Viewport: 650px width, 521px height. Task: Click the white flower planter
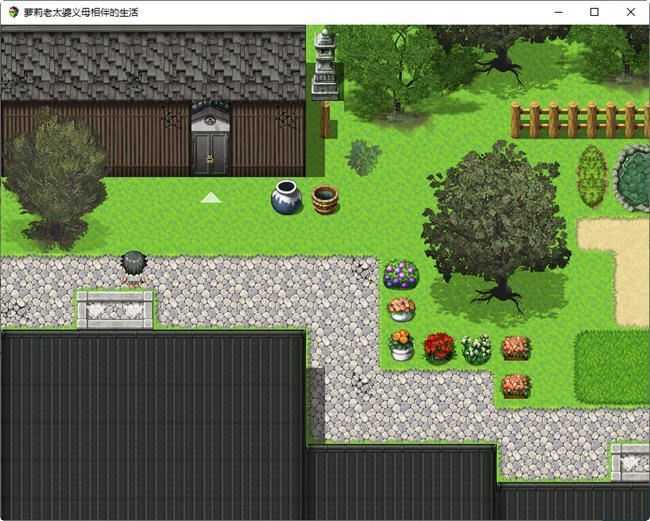click(476, 349)
